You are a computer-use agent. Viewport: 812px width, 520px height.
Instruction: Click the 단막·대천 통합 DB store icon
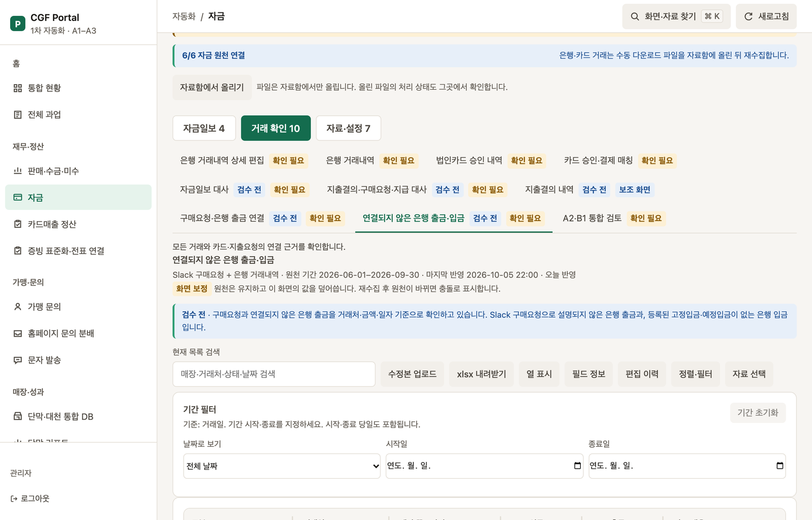(17, 416)
